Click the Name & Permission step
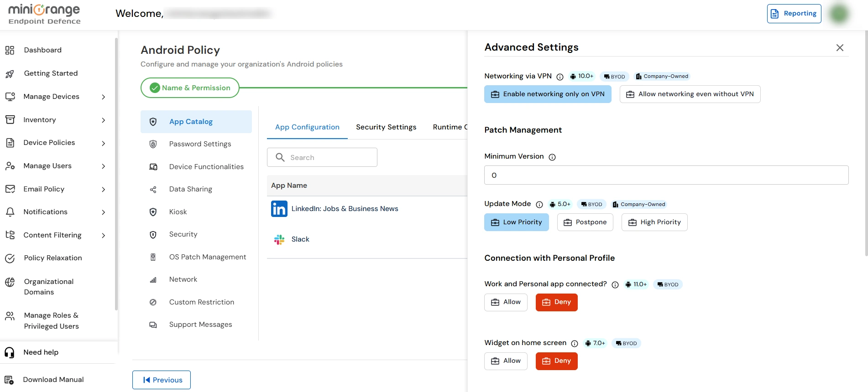Viewport: 868px width, 392px height. [x=190, y=88]
